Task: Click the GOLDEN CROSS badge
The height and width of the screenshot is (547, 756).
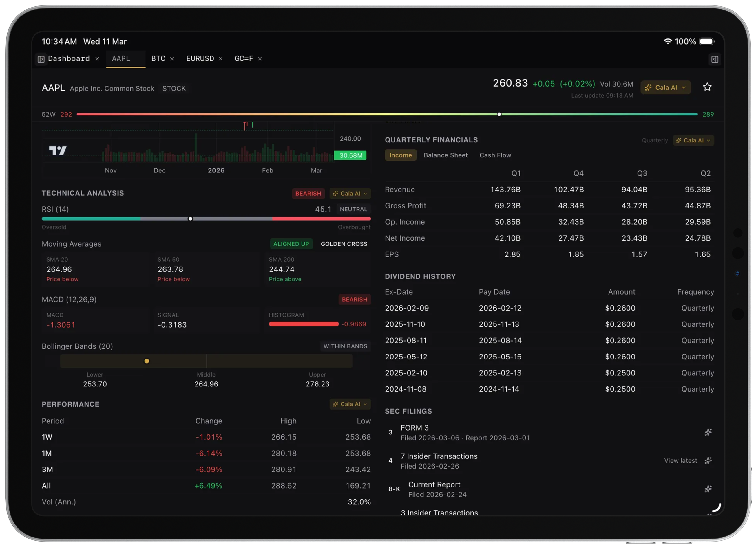Action: point(344,243)
